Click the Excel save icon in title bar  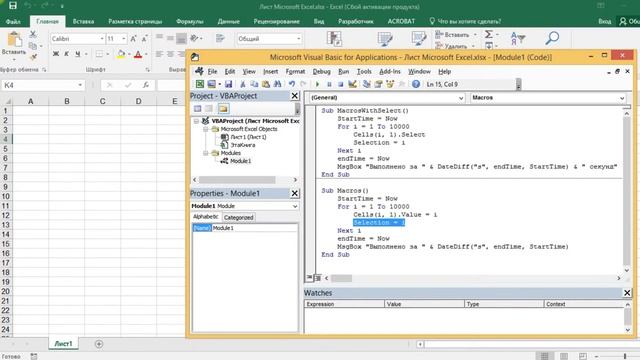(x=13, y=6)
